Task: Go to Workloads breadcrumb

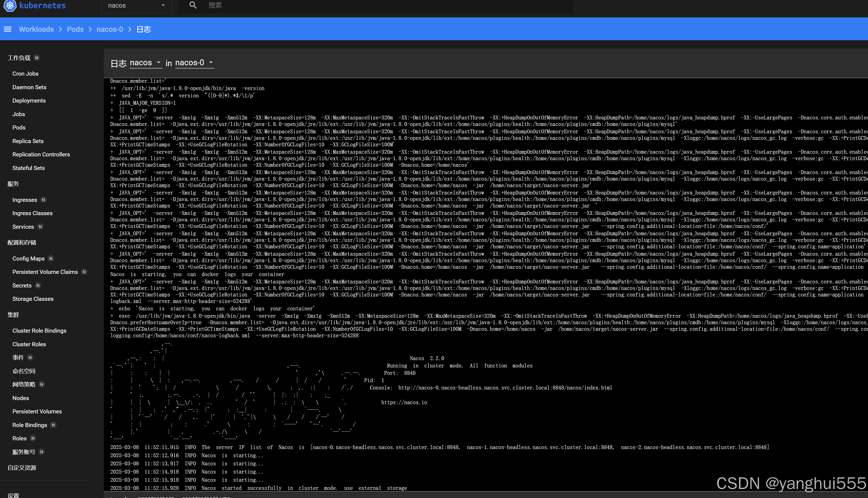Action: [36, 29]
